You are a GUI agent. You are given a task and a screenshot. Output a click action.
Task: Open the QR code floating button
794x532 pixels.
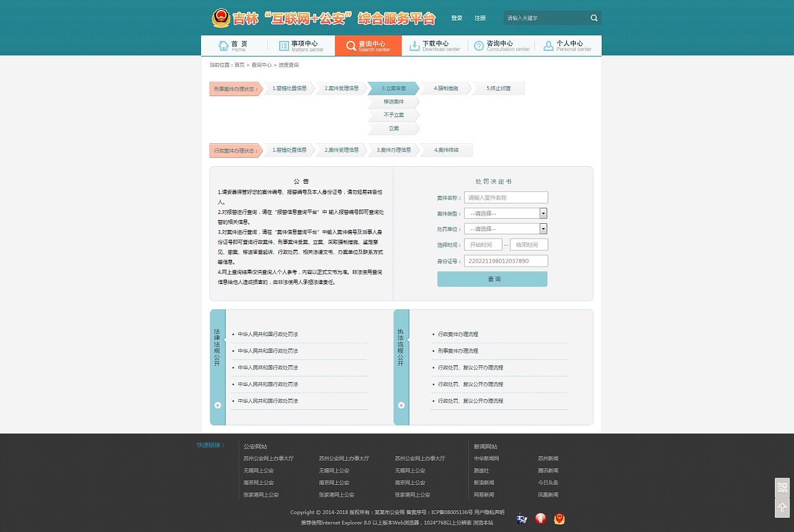782,487
